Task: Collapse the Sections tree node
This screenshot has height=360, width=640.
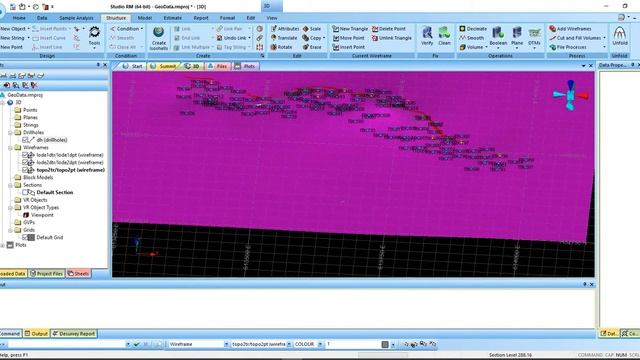Action: pyautogui.click(x=10, y=185)
